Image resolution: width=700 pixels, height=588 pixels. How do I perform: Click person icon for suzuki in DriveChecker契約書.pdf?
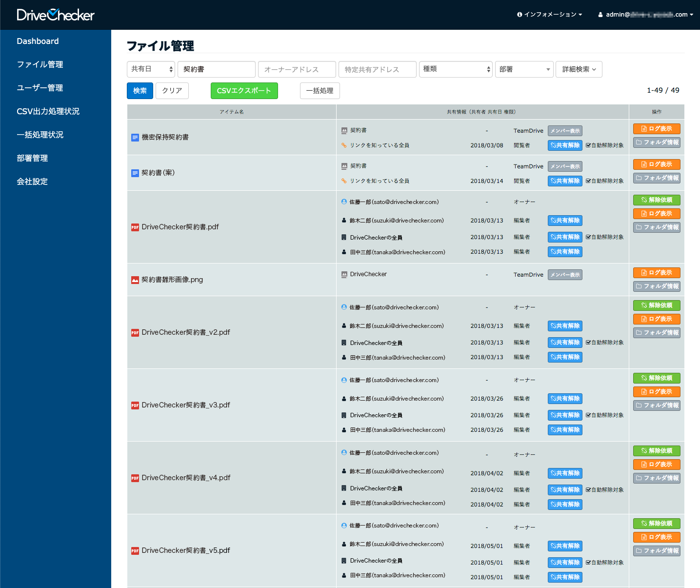[x=344, y=221]
